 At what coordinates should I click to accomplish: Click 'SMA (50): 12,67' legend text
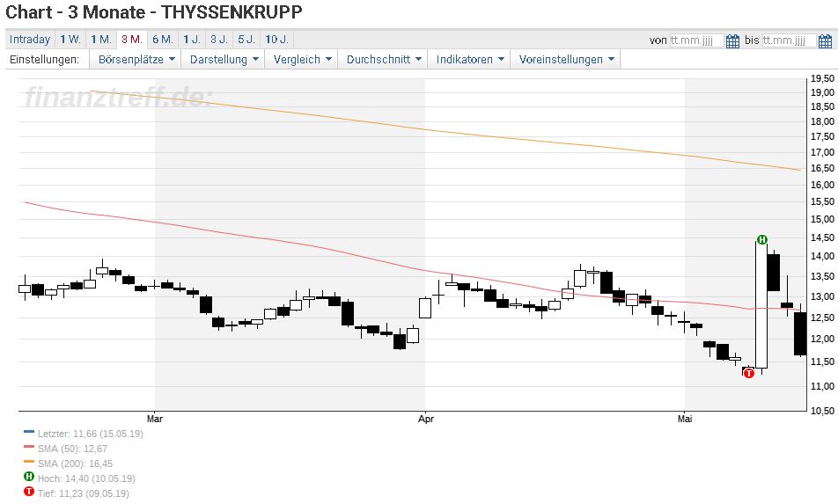point(73,449)
